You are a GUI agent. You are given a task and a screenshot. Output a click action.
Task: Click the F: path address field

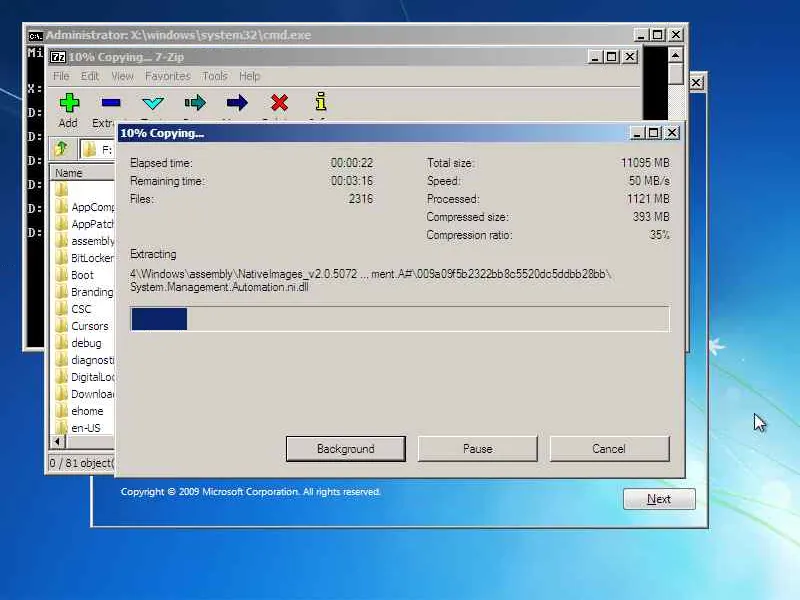coord(98,149)
